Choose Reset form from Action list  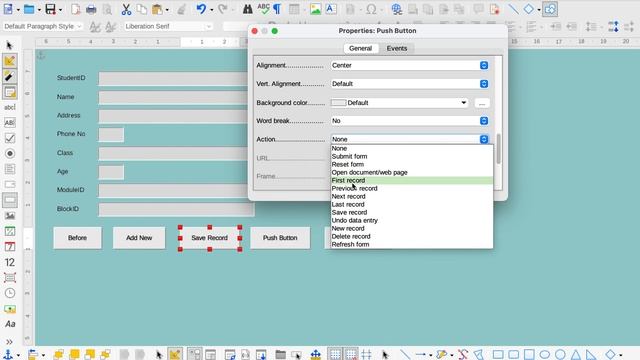tap(411, 164)
